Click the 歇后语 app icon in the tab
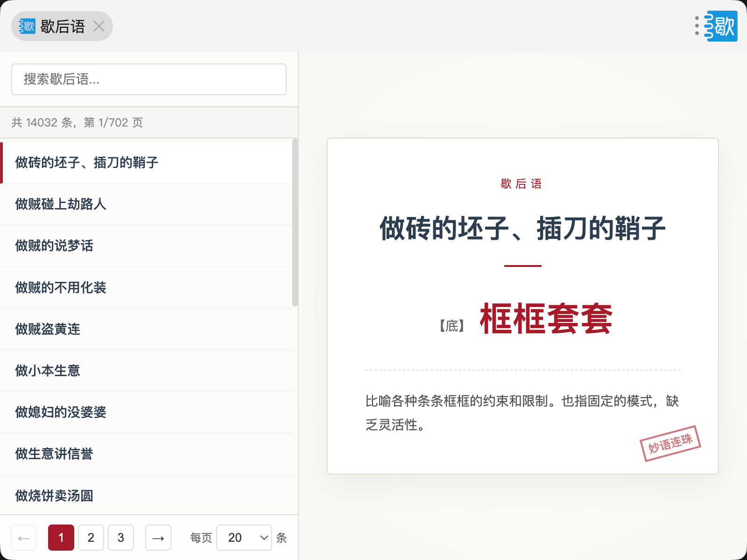747x560 pixels. [27, 26]
